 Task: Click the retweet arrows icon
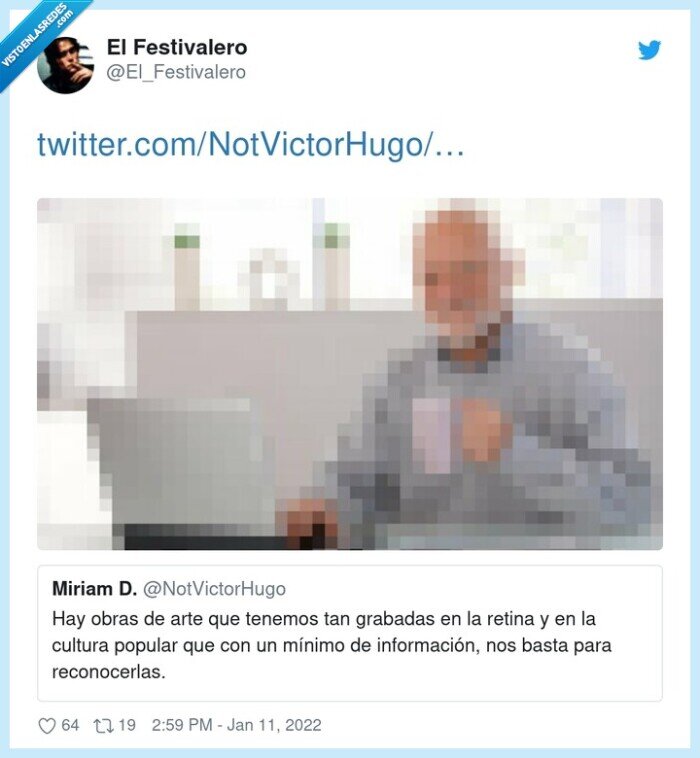(x=103, y=726)
